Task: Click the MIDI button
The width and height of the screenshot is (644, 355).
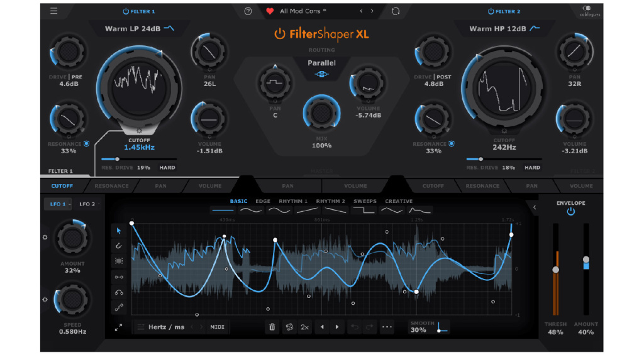Action: click(217, 327)
